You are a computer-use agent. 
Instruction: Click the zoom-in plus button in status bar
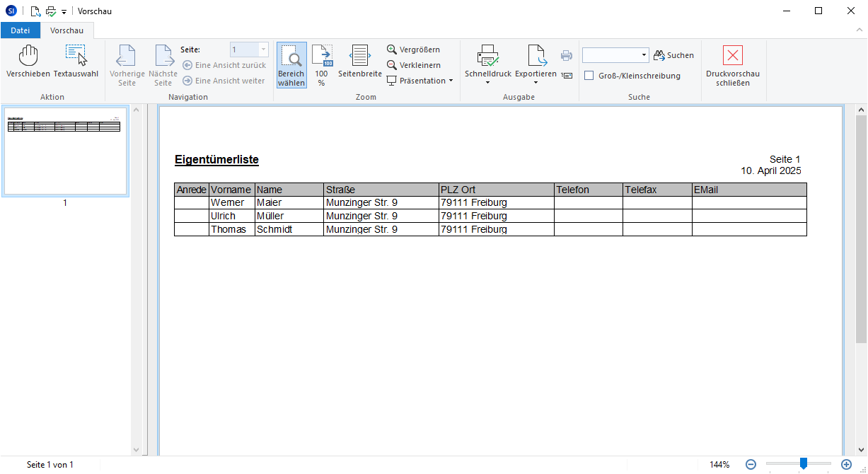(846, 465)
